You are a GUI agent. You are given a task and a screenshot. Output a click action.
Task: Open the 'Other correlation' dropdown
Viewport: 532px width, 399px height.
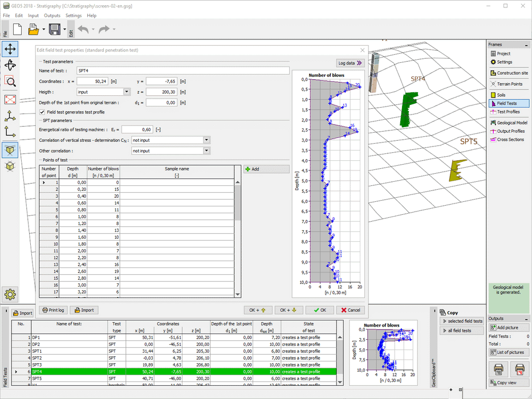point(206,151)
